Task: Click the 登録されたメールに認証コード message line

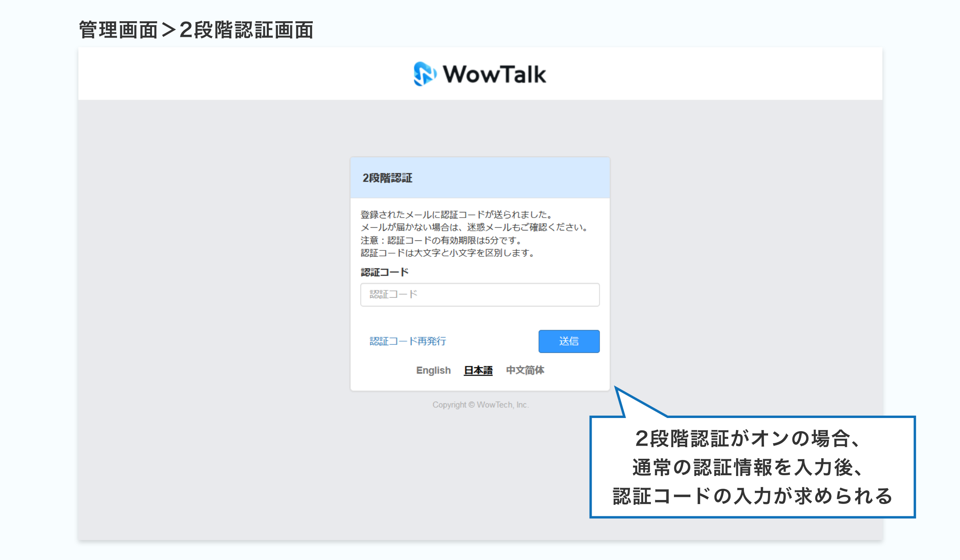Action: 456,215
